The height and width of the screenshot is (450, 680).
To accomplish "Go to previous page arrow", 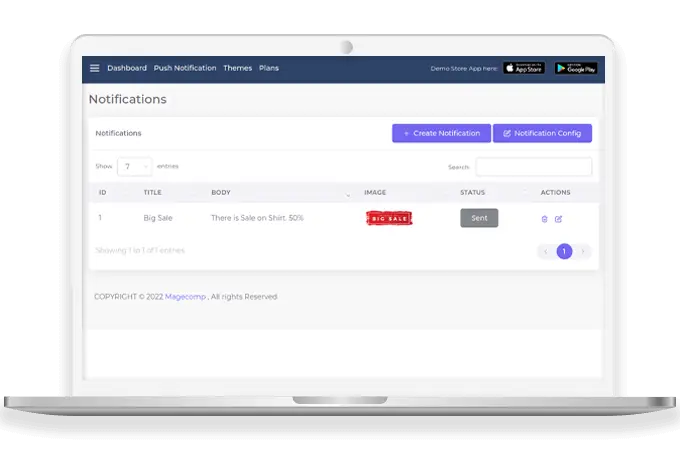I will pos(546,252).
